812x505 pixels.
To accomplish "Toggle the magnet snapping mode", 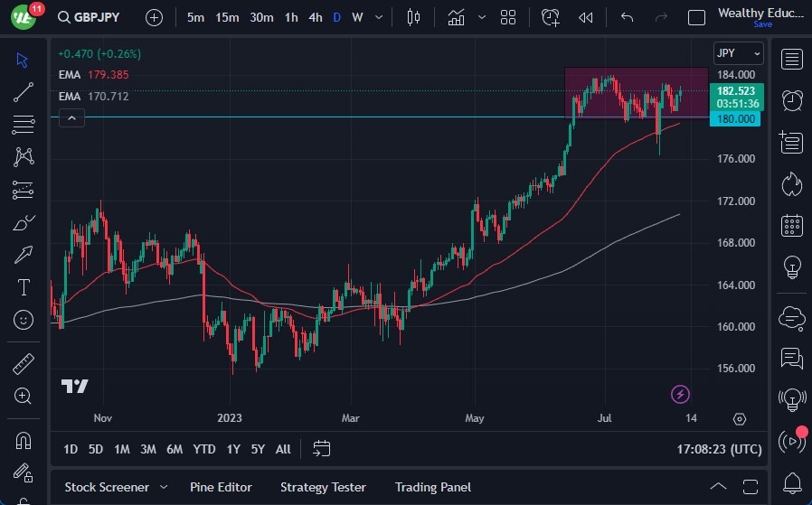I will (24, 441).
